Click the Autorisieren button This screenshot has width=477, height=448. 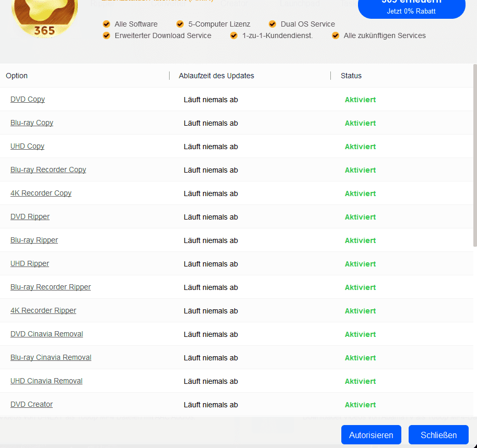(371, 435)
